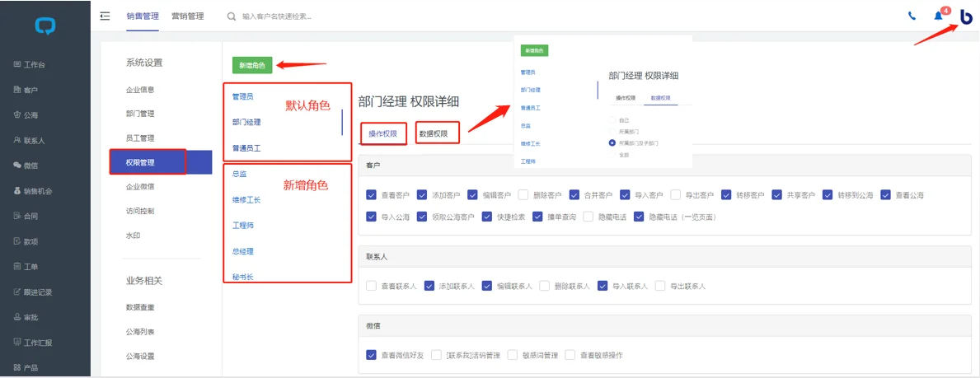Select the 总经理 role
Image resolution: width=980 pixels, height=378 pixels.
pyautogui.click(x=242, y=250)
